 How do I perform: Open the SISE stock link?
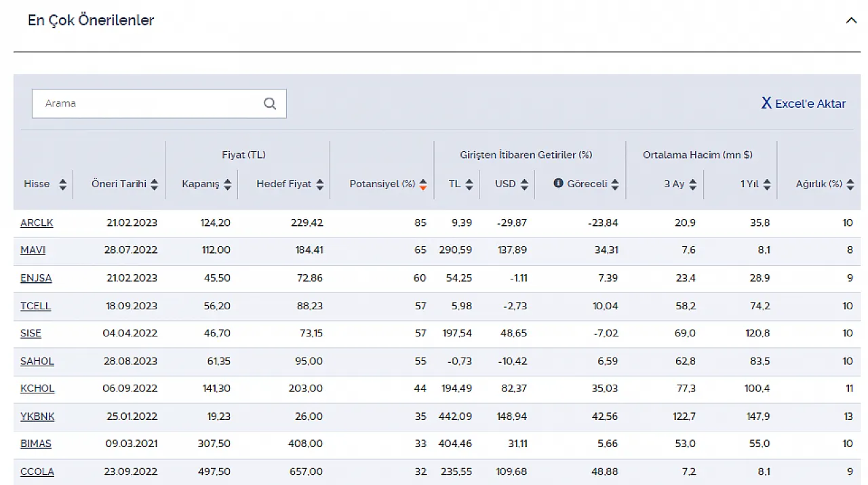pyautogui.click(x=31, y=333)
